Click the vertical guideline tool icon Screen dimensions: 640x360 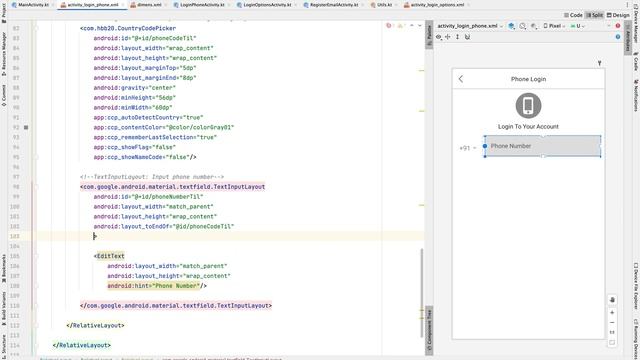[x=458, y=37]
